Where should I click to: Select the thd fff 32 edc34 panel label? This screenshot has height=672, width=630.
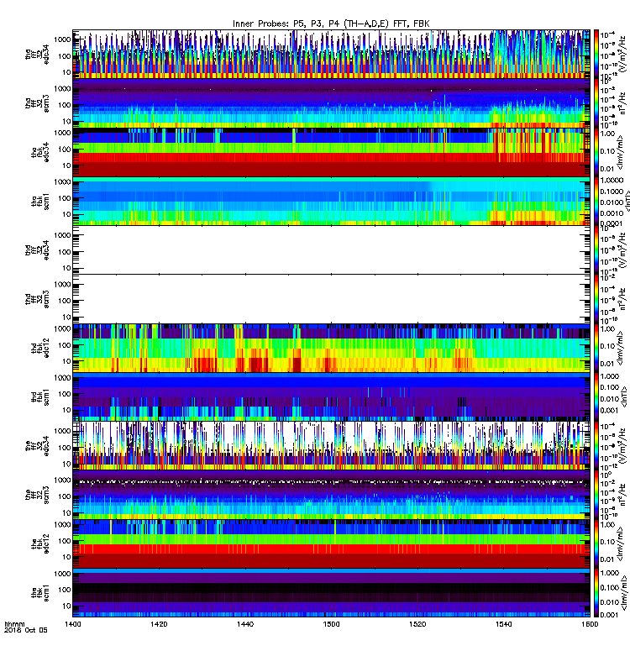(x=37, y=249)
